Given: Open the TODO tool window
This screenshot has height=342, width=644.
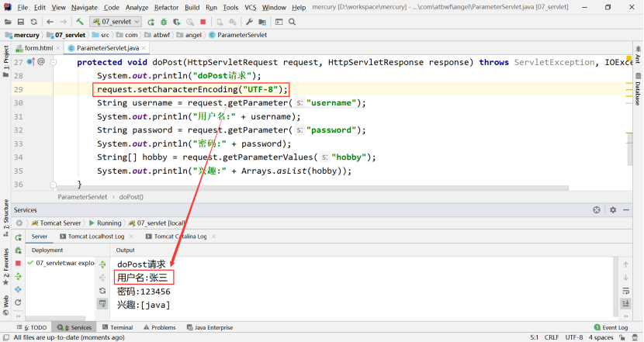Looking at the screenshot, I should [32, 327].
